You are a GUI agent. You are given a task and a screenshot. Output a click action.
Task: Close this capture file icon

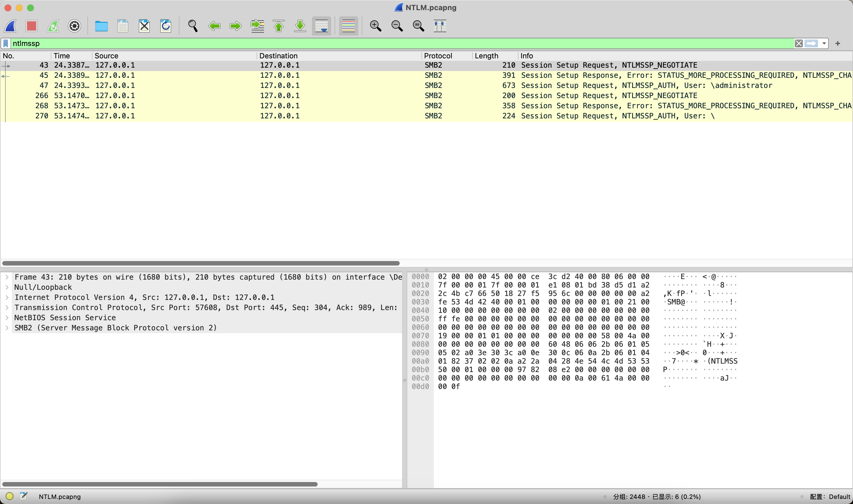coord(144,26)
